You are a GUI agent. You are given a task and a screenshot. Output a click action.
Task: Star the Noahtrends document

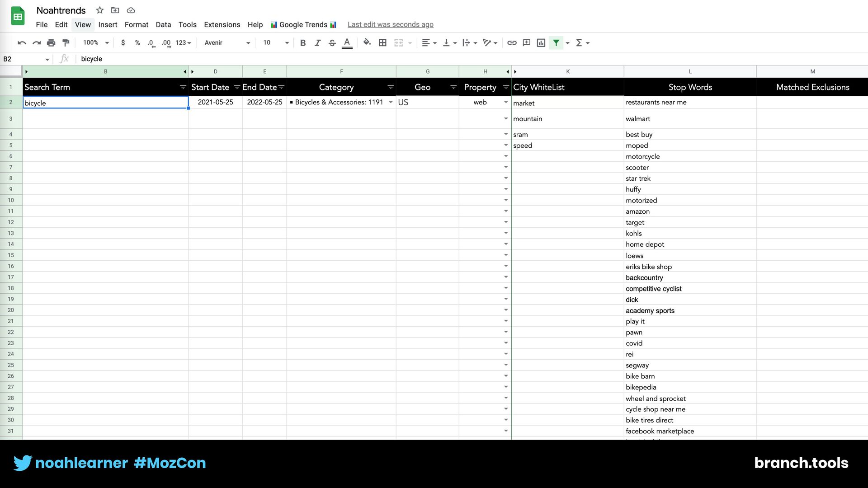point(100,10)
